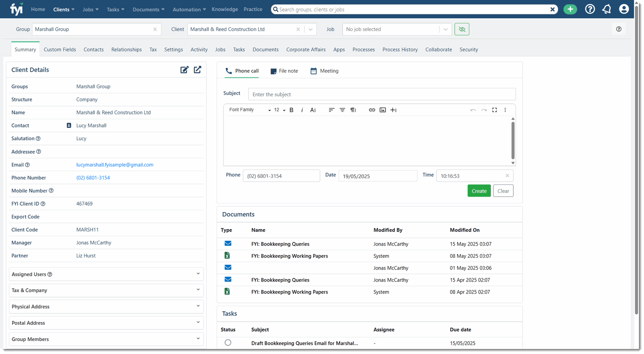Open the Automation menu
The image size is (644, 354).
coord(189,9)
